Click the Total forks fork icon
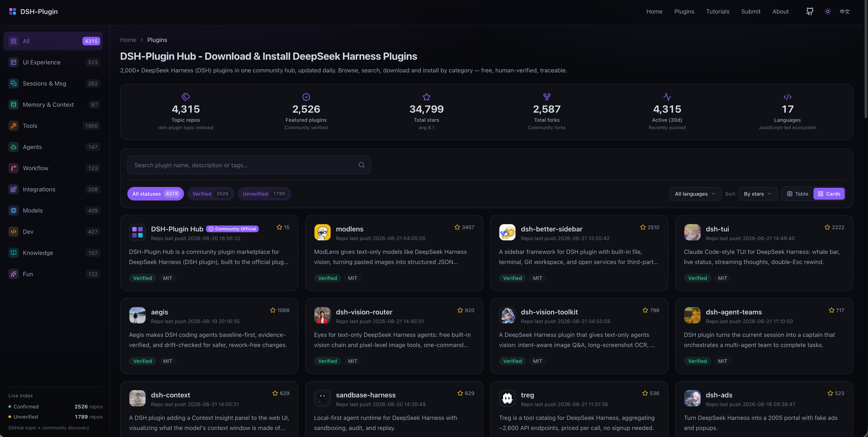 click(547, 97)
